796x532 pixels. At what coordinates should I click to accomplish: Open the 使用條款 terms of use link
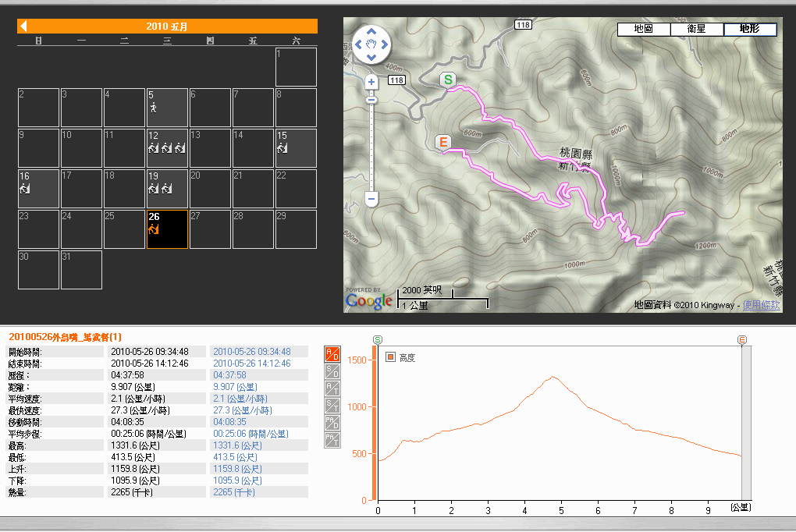tap(761, 304)
